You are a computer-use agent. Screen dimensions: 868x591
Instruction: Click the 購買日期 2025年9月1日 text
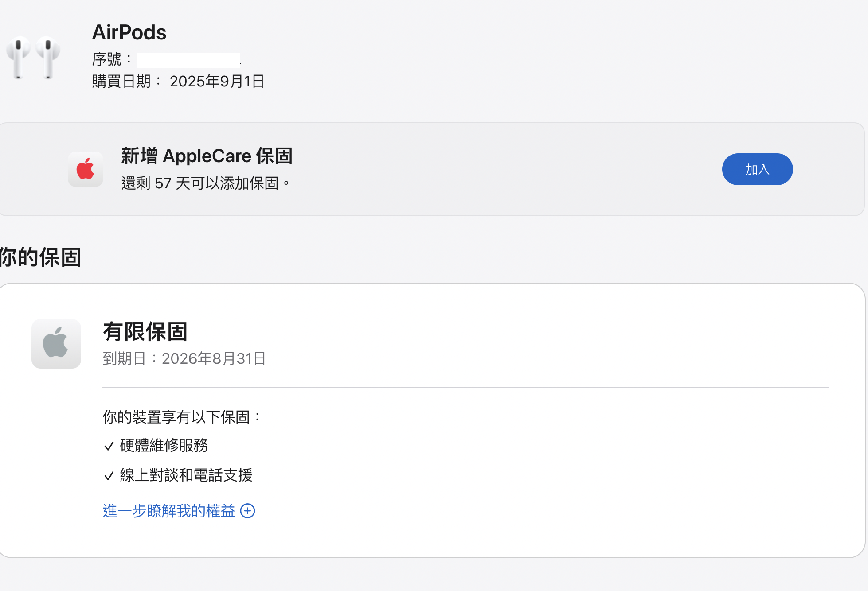pos(178,81)
